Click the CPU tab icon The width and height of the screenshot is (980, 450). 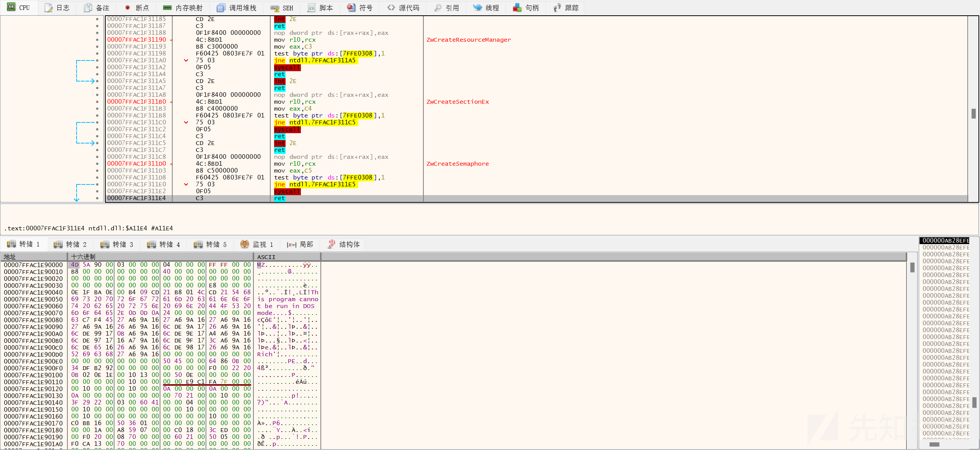(x=11, y=7)
